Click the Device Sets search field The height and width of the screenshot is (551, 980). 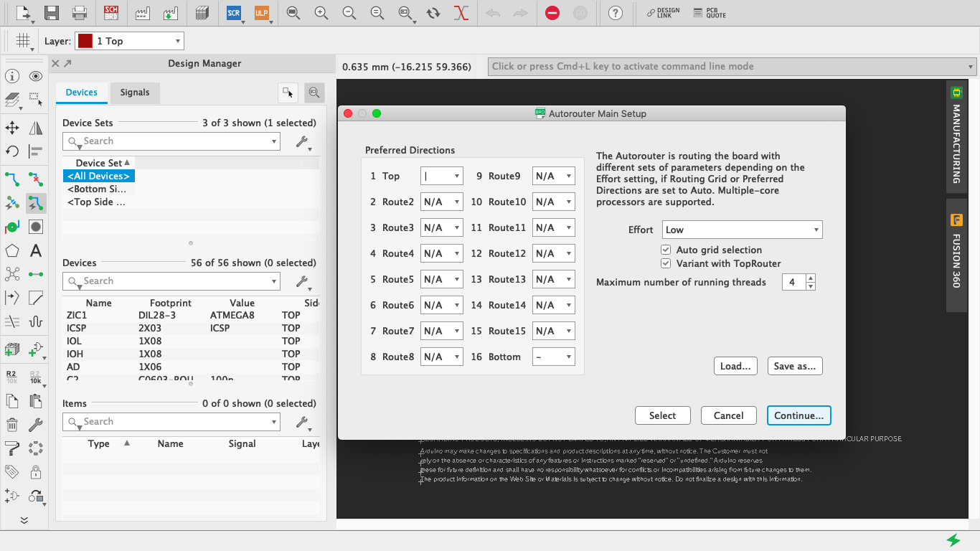(171, 141)
